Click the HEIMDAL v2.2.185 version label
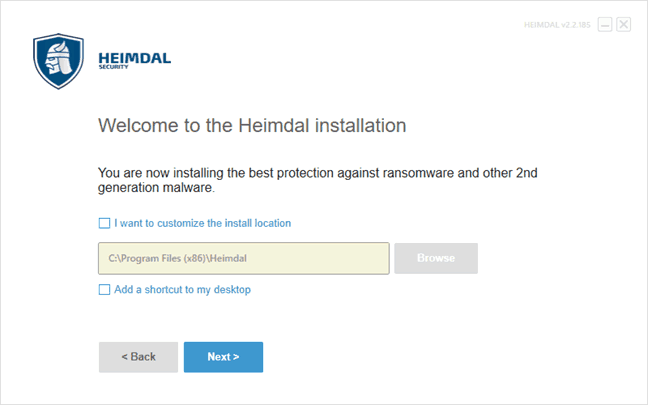The width and height of the screenshot is (648, 405). click(557, 25)
